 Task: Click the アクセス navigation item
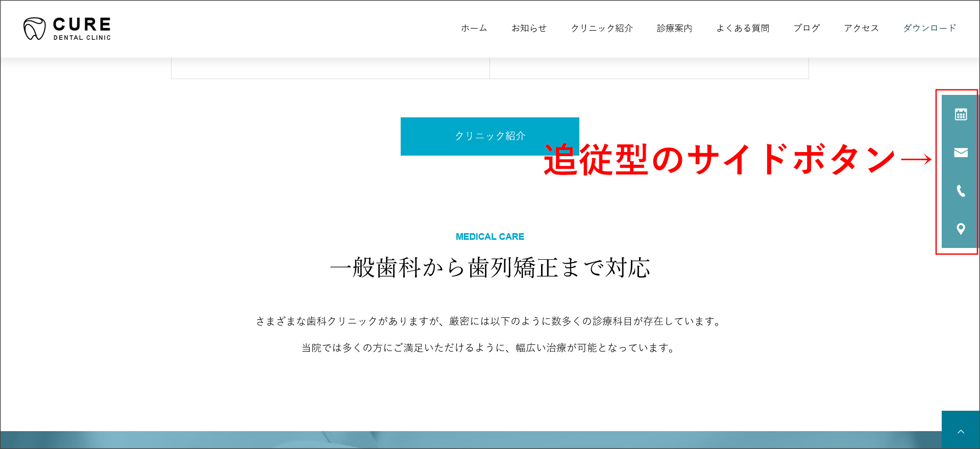pos(861,28)
